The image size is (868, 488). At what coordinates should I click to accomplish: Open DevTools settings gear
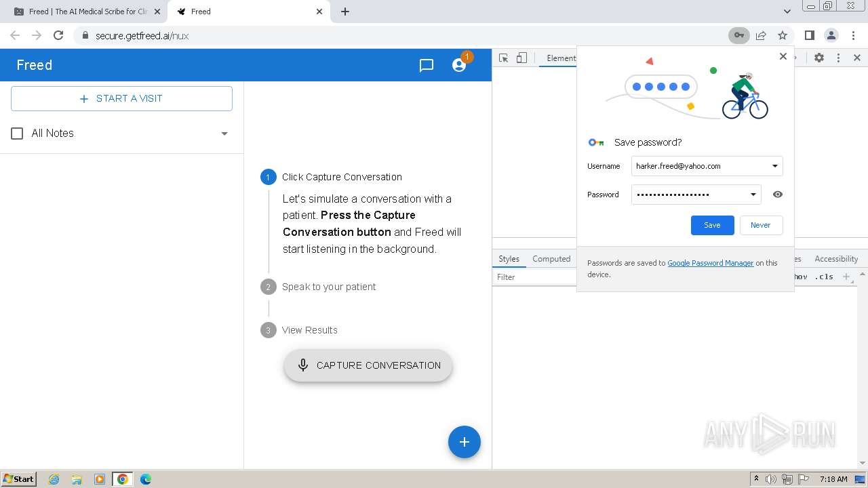coord(819,58)
